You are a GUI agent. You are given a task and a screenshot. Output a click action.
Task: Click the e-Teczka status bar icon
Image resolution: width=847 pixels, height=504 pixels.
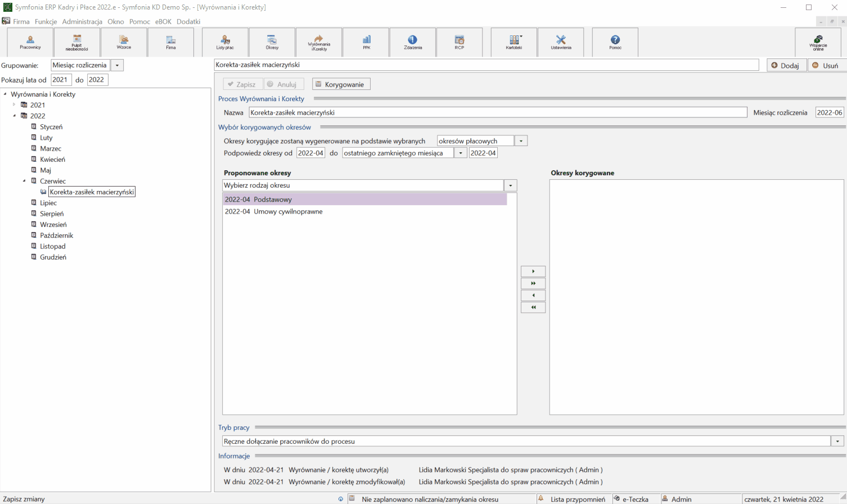coord(617,498)
